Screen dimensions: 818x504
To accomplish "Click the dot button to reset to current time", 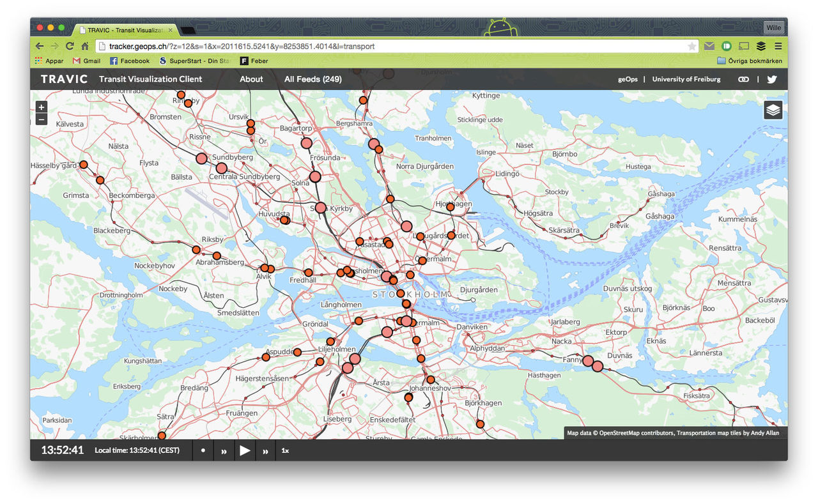I will click(203, 450).
